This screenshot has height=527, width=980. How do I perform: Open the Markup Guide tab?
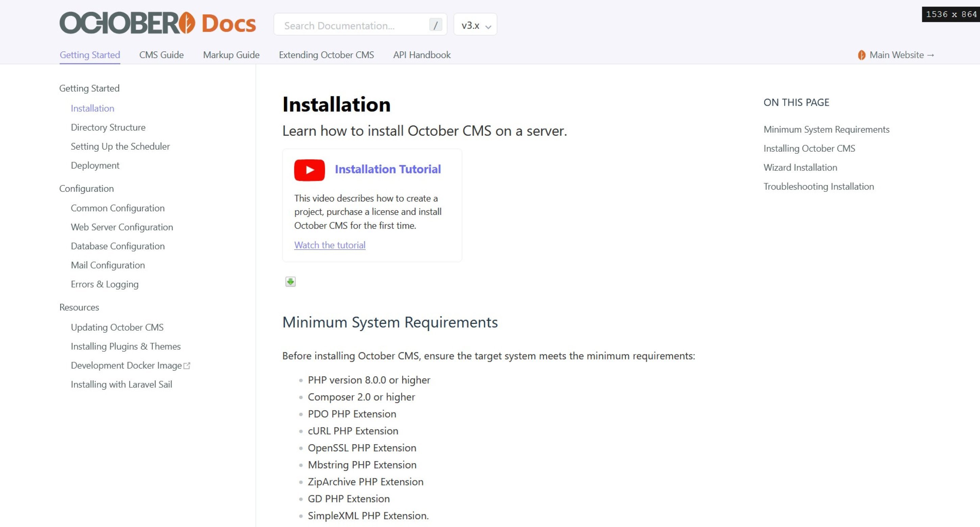click(x=231, y=55)
